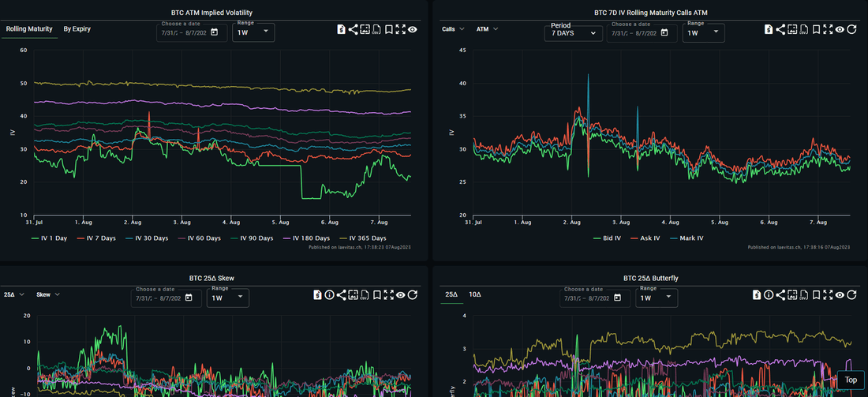Screen dimensions: 868x397
Task: Click the Top button
Action: (x=851, y=380)
